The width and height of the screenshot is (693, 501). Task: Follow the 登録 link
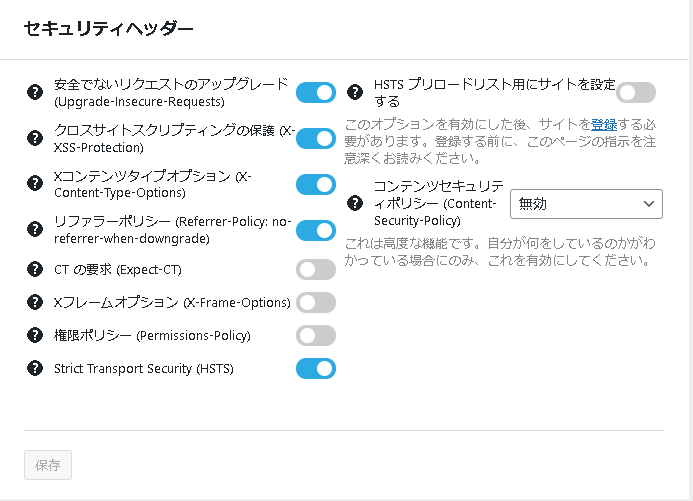(604, 125)
